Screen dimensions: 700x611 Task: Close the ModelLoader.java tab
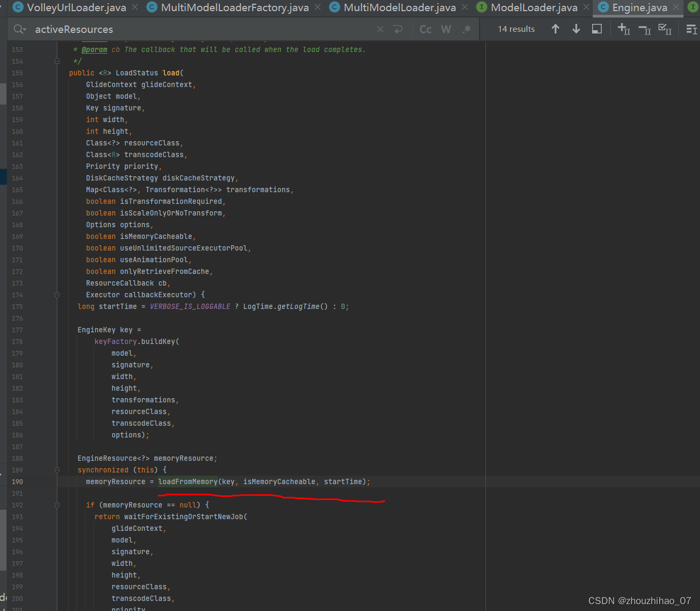tap(586, 7)
